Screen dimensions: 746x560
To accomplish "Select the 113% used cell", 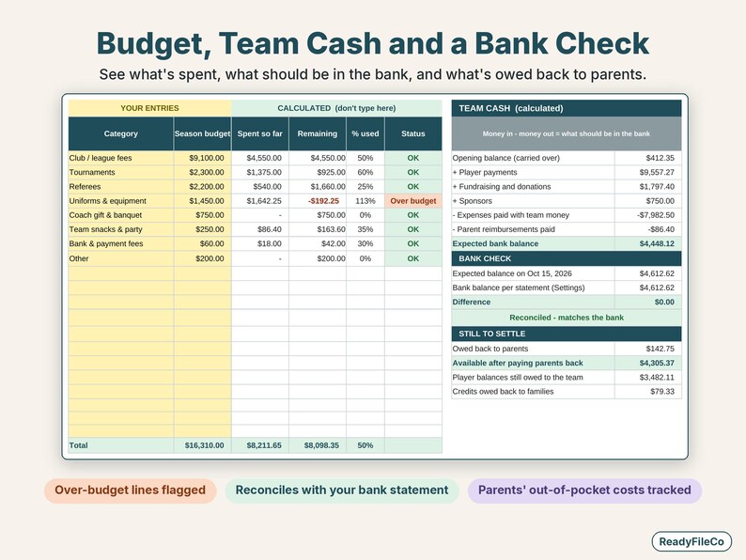I will pos(365,201).
